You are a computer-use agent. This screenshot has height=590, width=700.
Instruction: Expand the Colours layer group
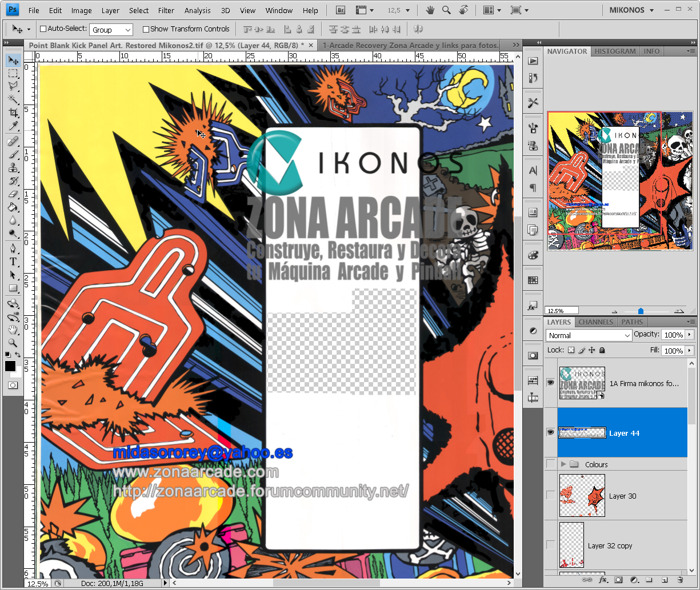[x=564, y=464]
